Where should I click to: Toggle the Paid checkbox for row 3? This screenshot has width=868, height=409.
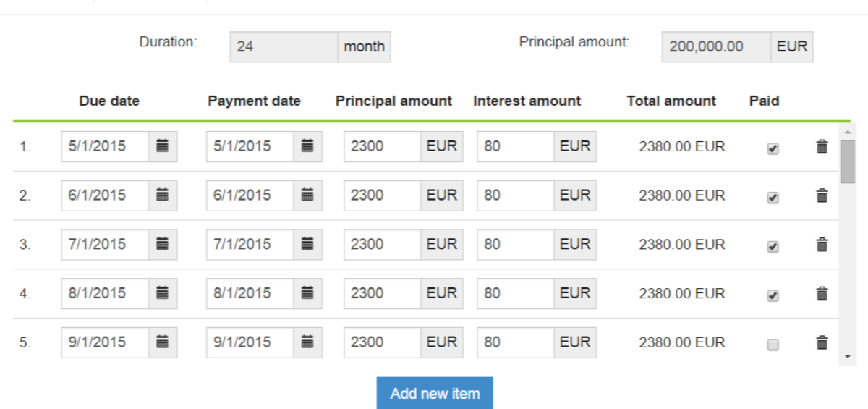[x=773, y=247]
